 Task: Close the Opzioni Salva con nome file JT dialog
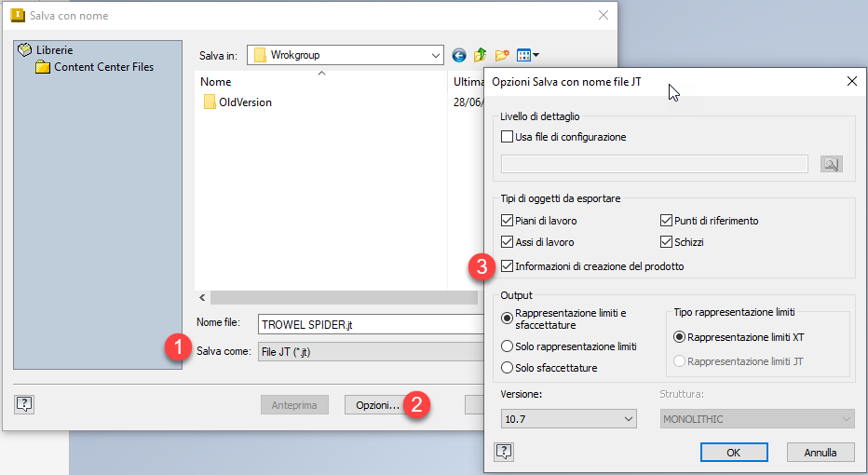point(852,81)
